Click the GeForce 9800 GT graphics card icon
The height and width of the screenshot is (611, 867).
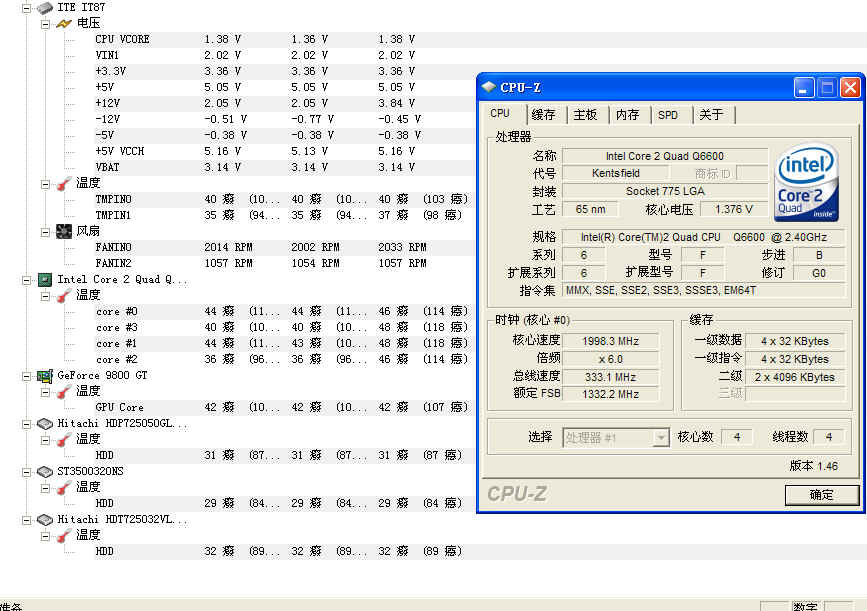(45, 376)
